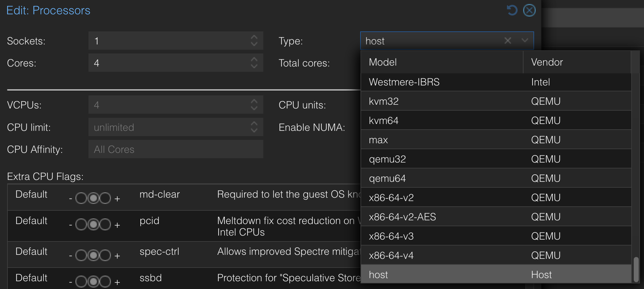Collapse the Type dropdown arrow
Viewport: 644px width, 289px height.
(x=525, y=41)
